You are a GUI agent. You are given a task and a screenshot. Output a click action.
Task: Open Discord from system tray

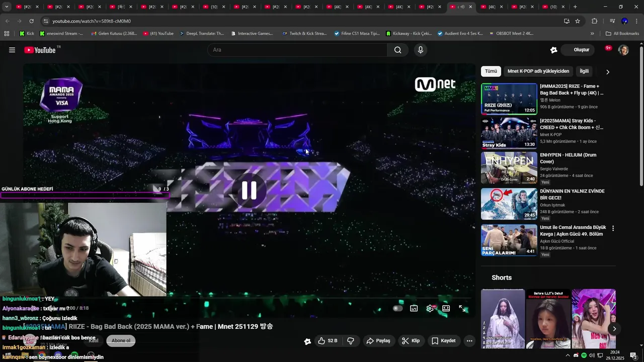coord(576,355)
